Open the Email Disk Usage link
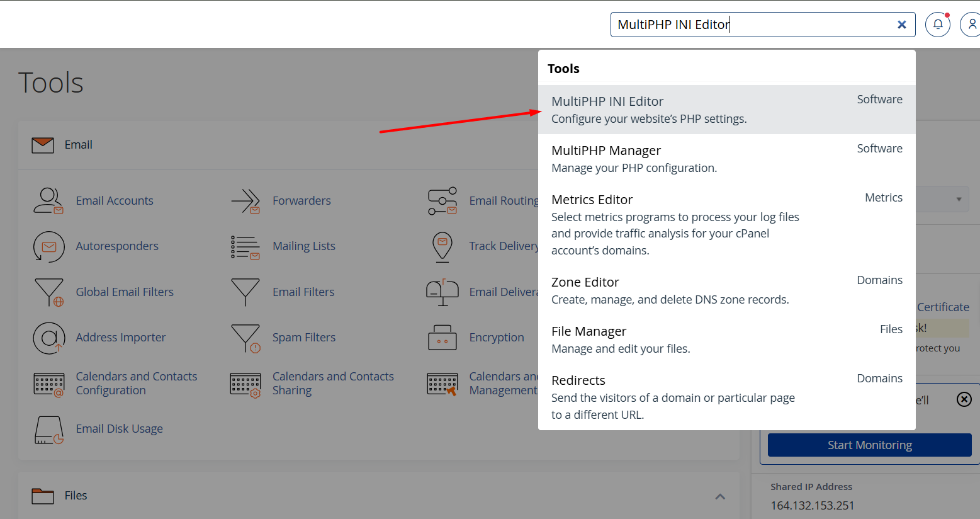This screenshot has height=519, width=980. pyautogui.click(x=120, y=428)
